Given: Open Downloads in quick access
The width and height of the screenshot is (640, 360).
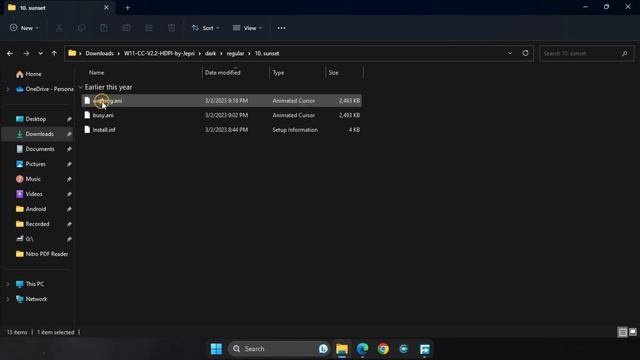Looking at the screenshot, I should (35, 134).
